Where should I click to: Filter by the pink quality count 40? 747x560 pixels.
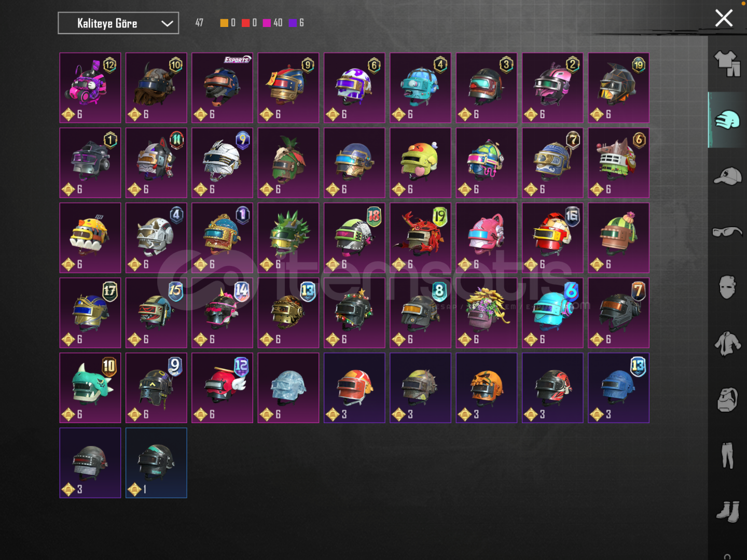(x=273, y=23)
